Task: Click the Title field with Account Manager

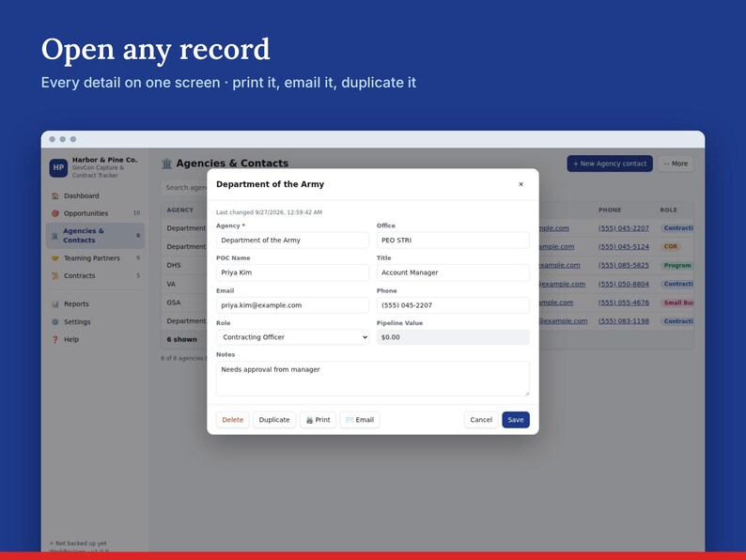Action: (453, 272)
